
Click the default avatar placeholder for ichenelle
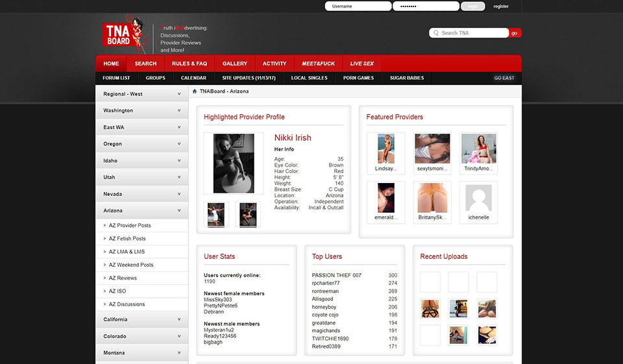(x=479, y=199)
